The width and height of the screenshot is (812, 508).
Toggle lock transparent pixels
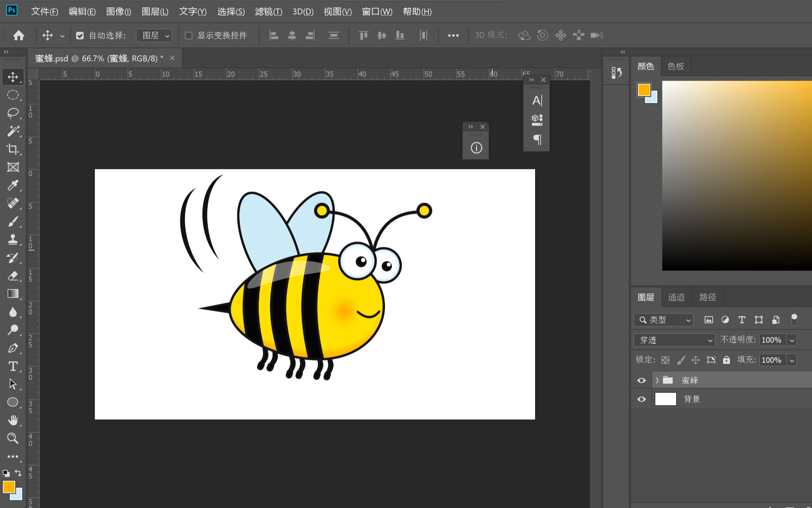tap(665, 360)
